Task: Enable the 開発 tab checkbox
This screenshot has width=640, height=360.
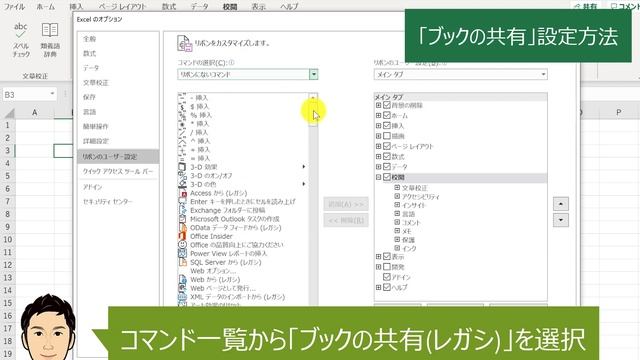Action: pos(387,267)
